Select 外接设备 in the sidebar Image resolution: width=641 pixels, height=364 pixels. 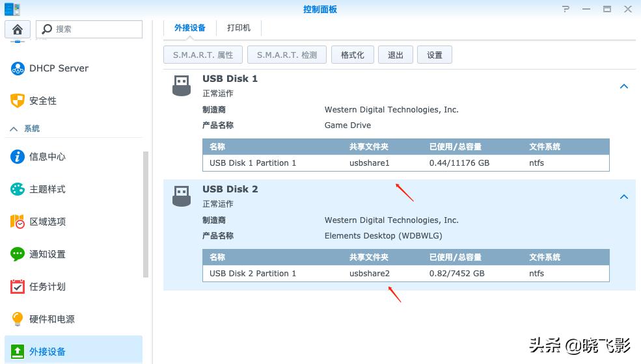[x=74, y=350]
